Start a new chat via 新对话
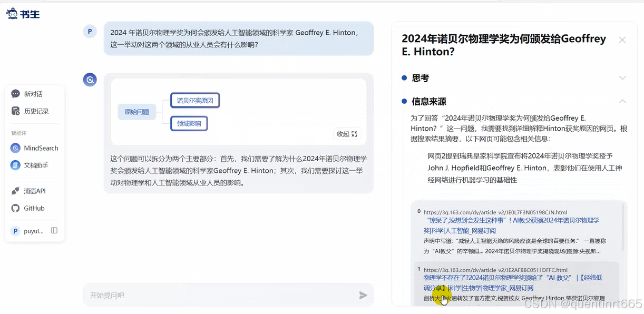Viewport: 644px width, 314px height. click(x=34, y=94)
